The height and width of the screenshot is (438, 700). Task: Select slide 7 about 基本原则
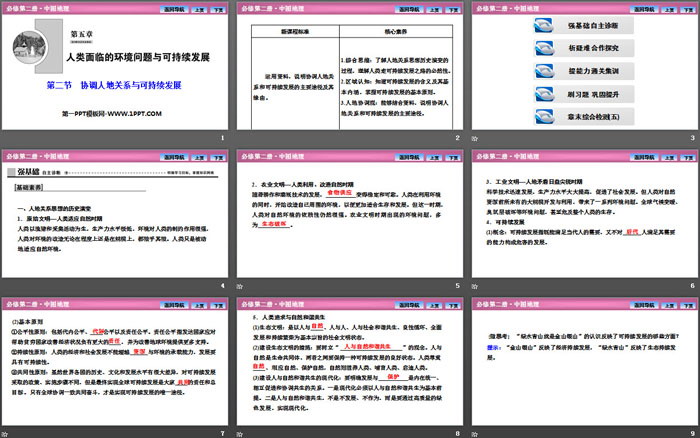(x=115, y=363)
